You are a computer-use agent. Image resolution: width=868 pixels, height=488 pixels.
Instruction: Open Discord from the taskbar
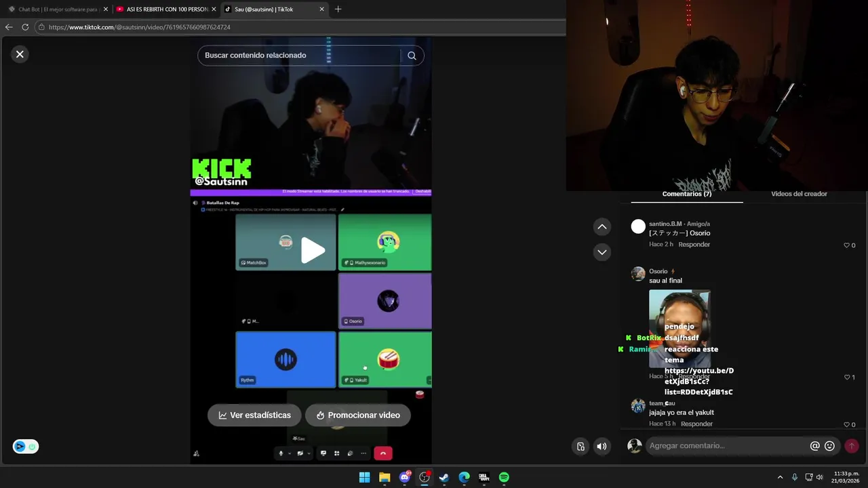(405, 477)
